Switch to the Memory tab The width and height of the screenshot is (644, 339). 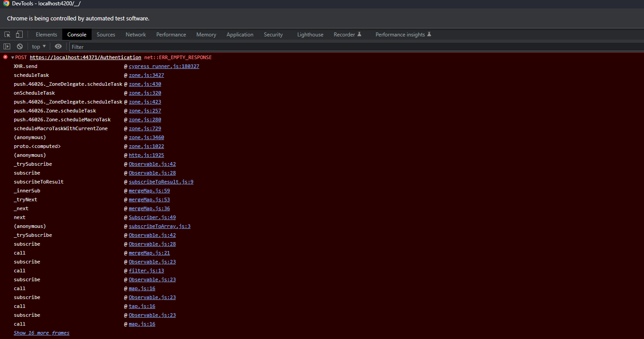(x=206, y=35)
